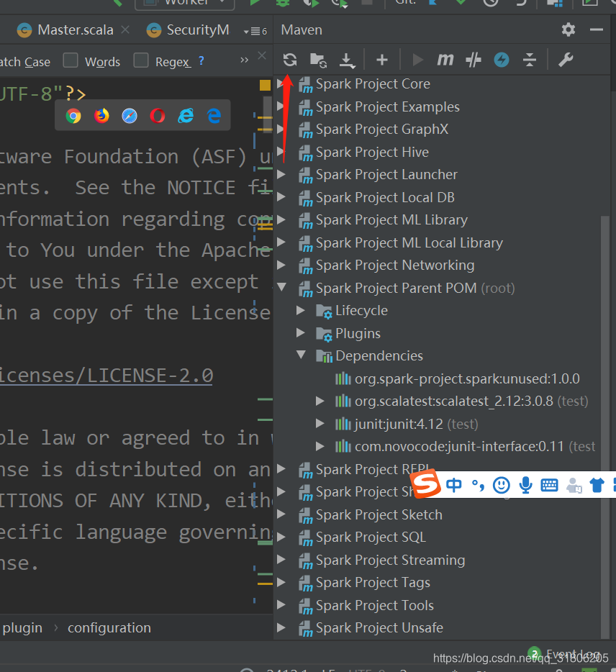This screenshot has width=616, height=672.
Task: Hide the Maven tool window
Action: 597,29
